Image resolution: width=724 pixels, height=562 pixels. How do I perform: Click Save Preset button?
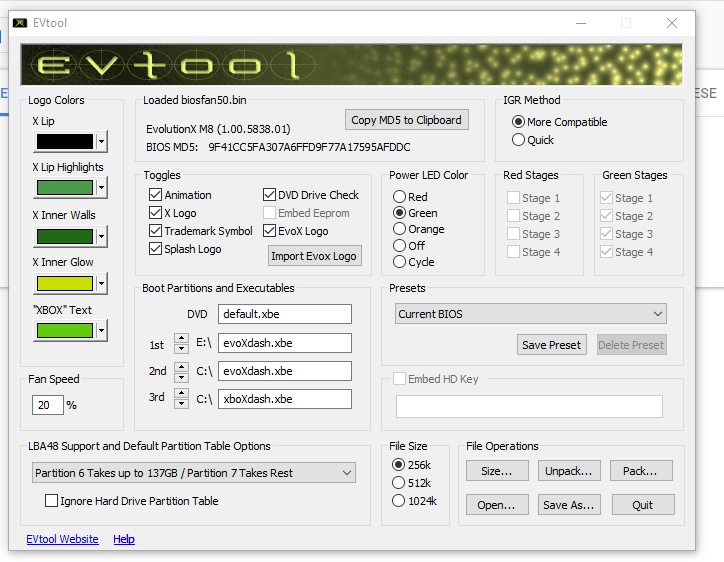[x=552, y=345]
